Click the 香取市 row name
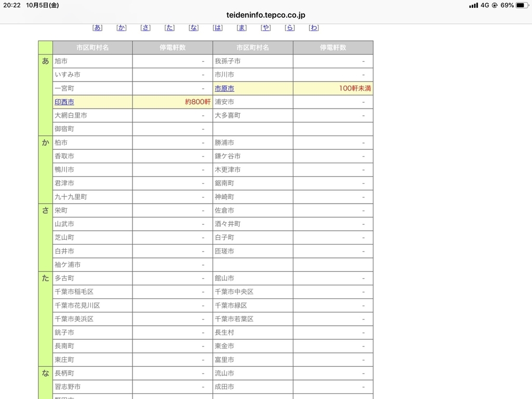532x399 pixels. [x=64, y=156]
